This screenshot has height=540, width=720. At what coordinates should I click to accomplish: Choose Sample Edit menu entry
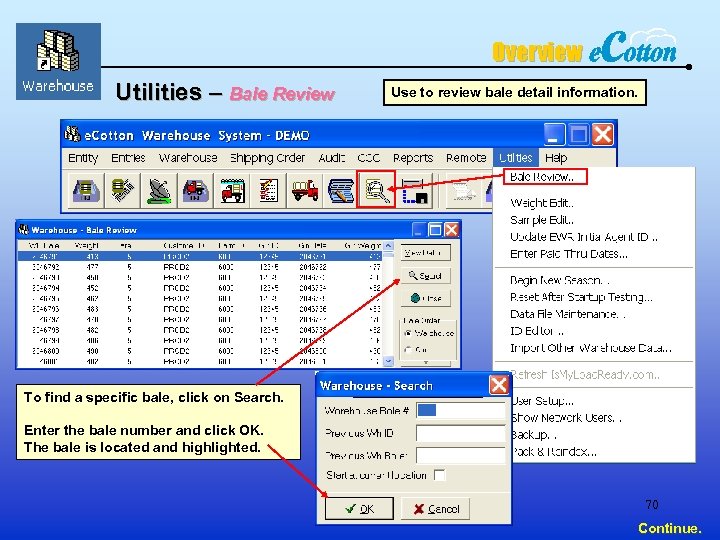click(x=542, y=219)
